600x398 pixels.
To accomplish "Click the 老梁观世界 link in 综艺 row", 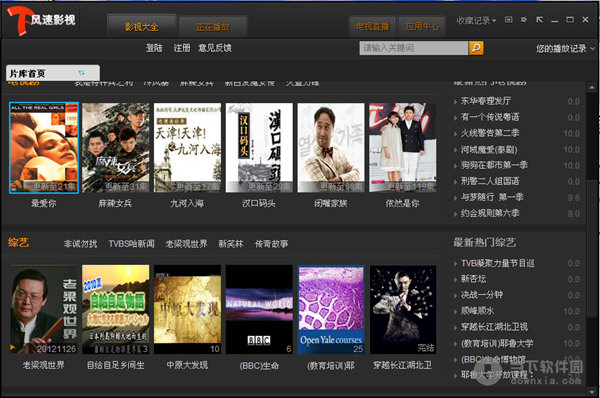I will coord(186,244).
